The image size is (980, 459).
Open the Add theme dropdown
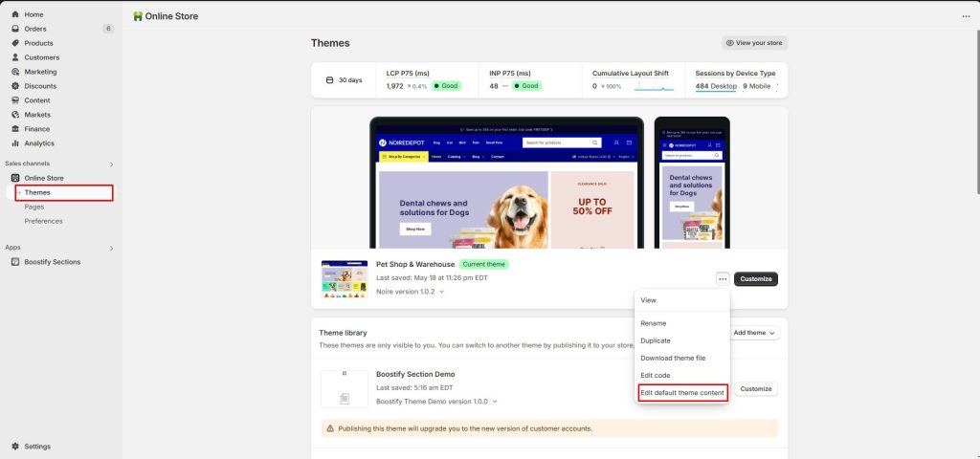[x=754, y=333]
